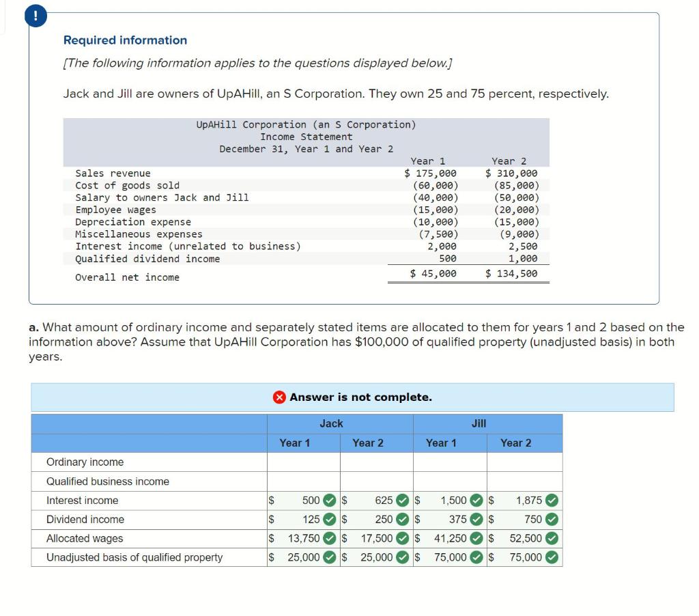Select Jill Year 2 Ordinary income cell
This screenshot has height=616, width=699.
point(525,462)
